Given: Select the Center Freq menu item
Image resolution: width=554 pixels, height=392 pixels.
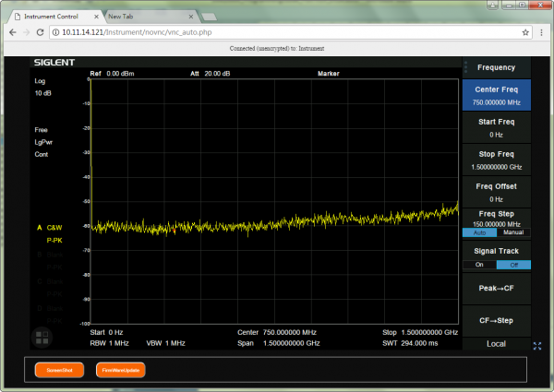Looking at the screenshot, I should [496, 95].
